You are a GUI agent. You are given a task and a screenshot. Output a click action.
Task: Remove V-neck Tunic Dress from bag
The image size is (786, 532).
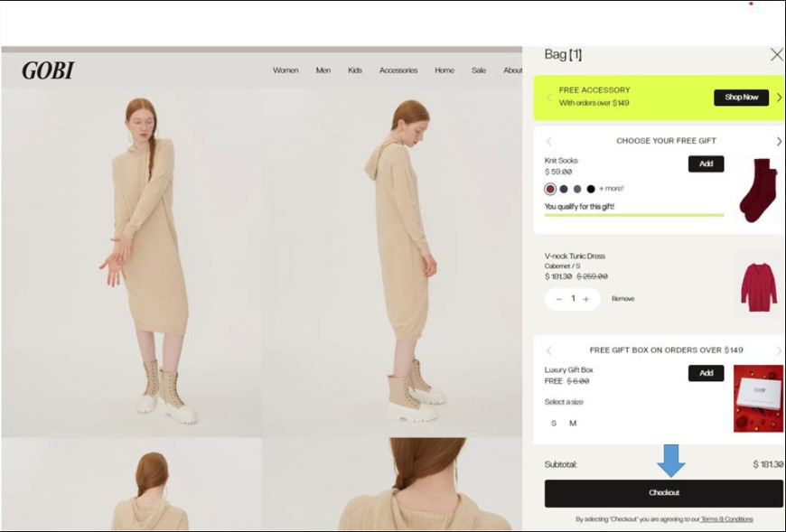623,299
